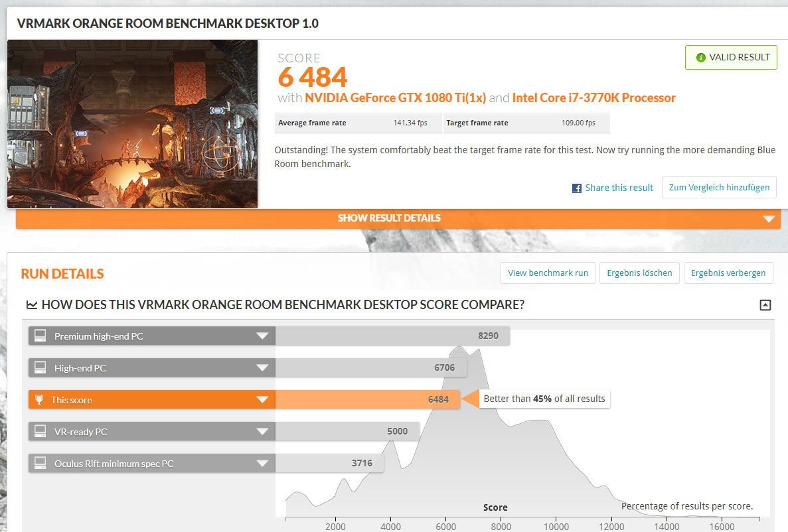Click the 8290 score bar for Premium high-end PC
The height and width of the screenshot is (532, 788).
tap(392, 336)
